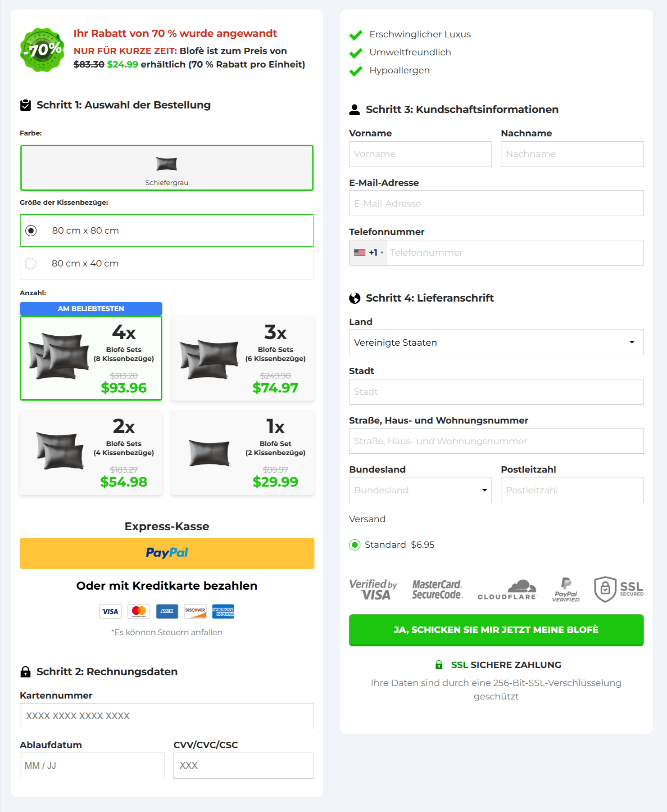
Task: Open the Land country dropdown
Action: [x=496, y=343]
